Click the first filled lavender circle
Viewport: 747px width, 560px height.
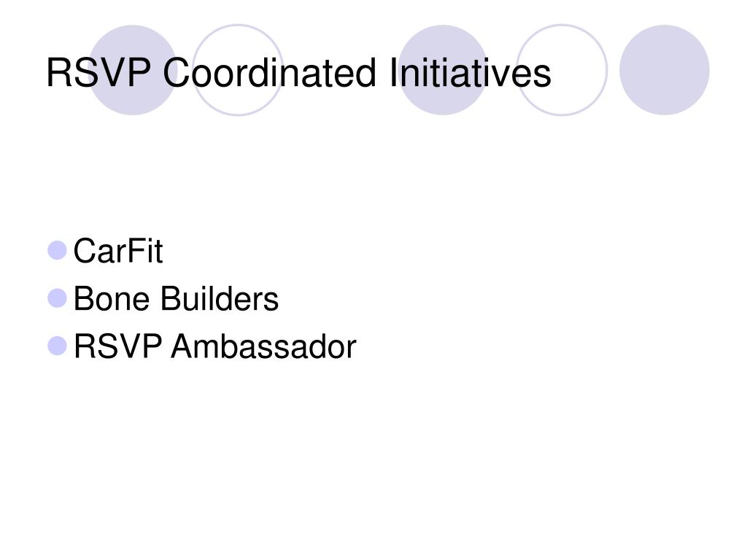click(x=133, y=70)
